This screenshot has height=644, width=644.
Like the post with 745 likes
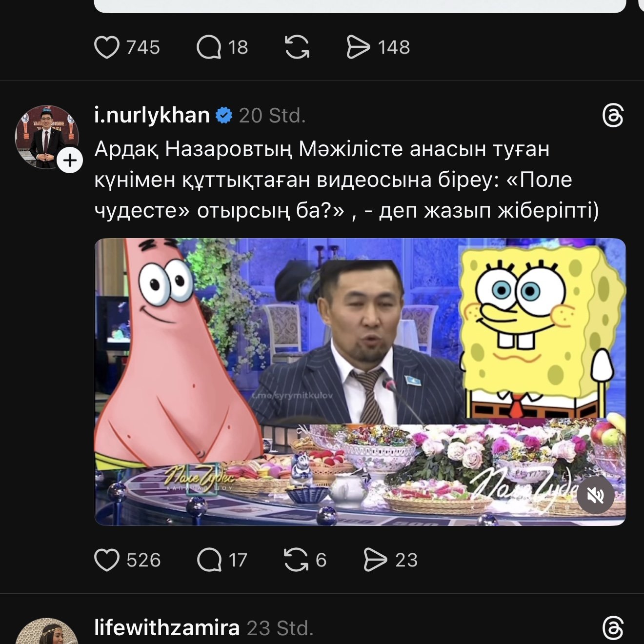point(107,47)
